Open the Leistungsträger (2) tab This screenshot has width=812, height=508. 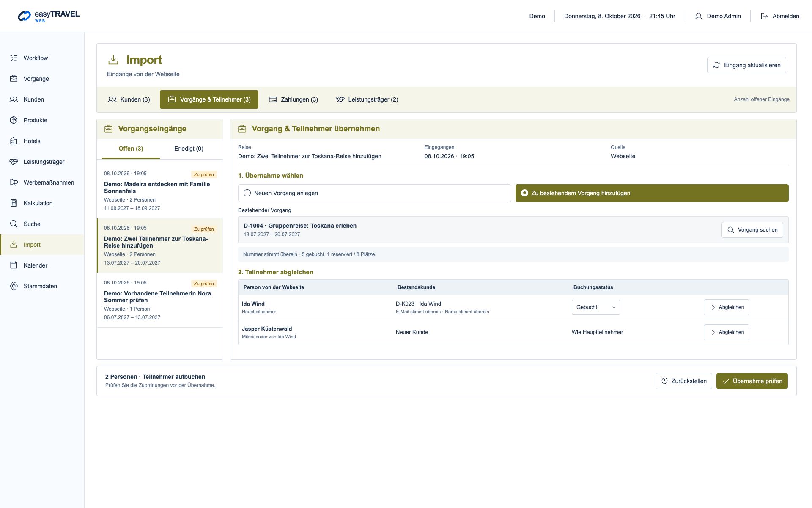367,99
